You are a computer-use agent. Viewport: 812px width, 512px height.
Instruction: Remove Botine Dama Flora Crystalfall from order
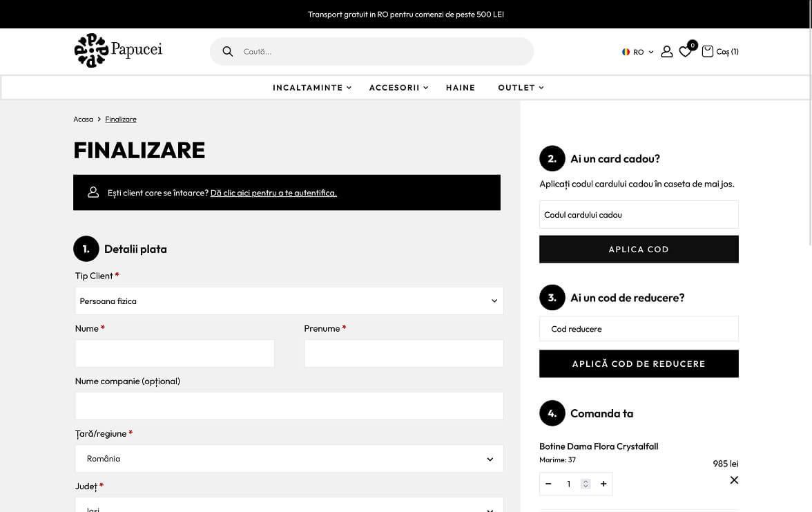point(734,480)
